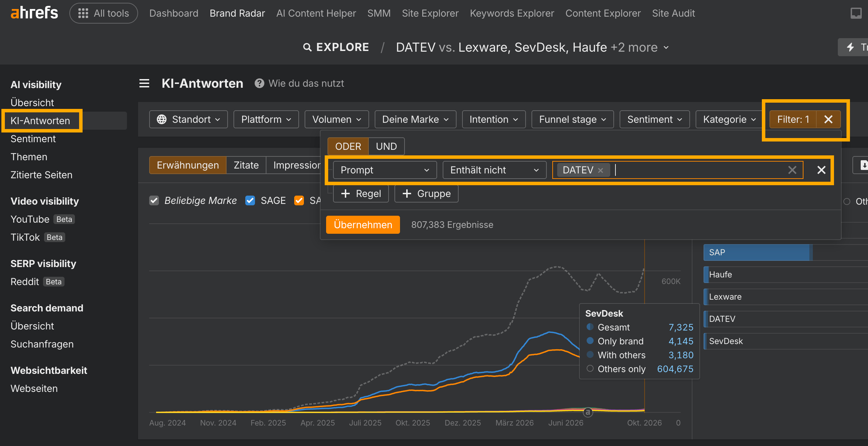Image resolution: width=868 pixels, height=446 pixels.
Task: Open the Filter: 1 panel
Action: click(793, 119)
